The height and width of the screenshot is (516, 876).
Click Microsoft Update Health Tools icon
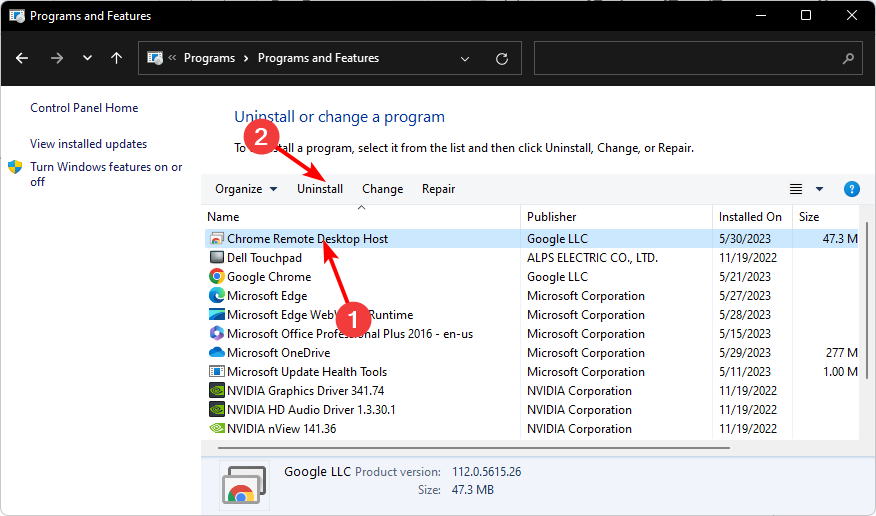click(216, 371)
